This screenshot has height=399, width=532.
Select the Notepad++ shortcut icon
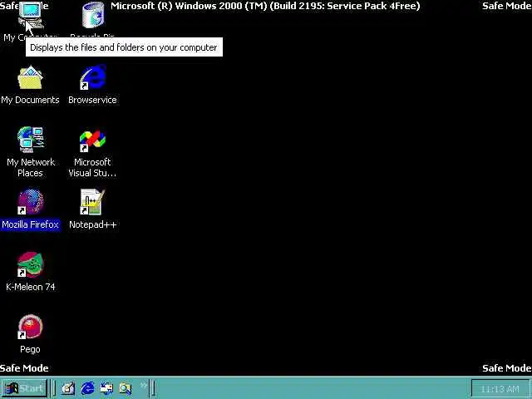(92, 202)
